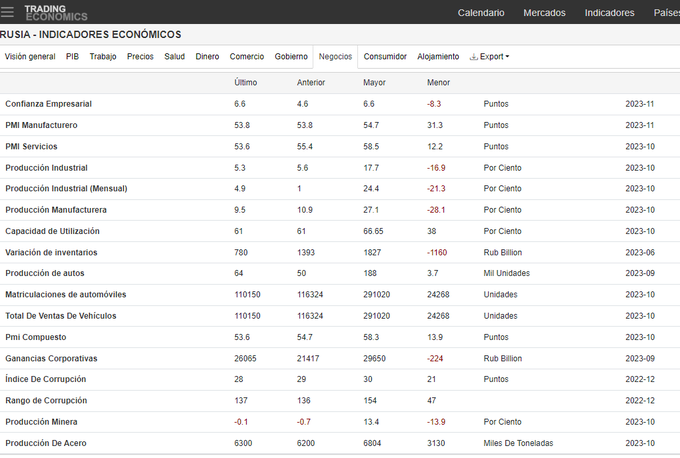
Task: Click 58.3 in Pmi Compuesto row
Action: 371,337
